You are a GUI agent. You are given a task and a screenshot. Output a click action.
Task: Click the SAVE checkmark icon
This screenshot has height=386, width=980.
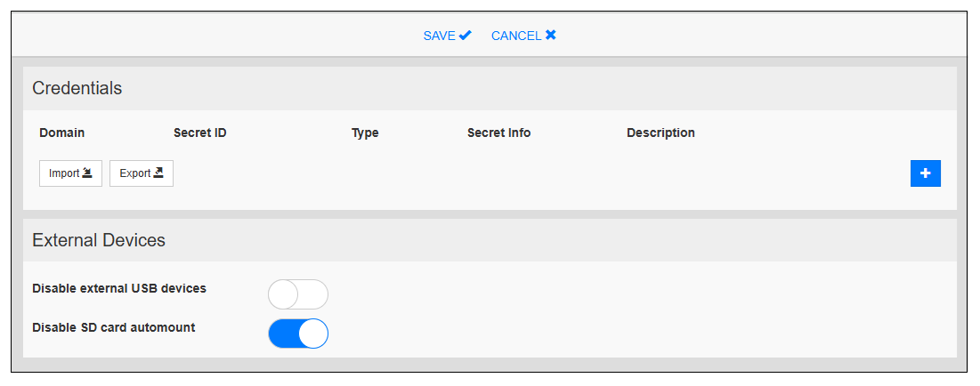(x=466, y=36)
